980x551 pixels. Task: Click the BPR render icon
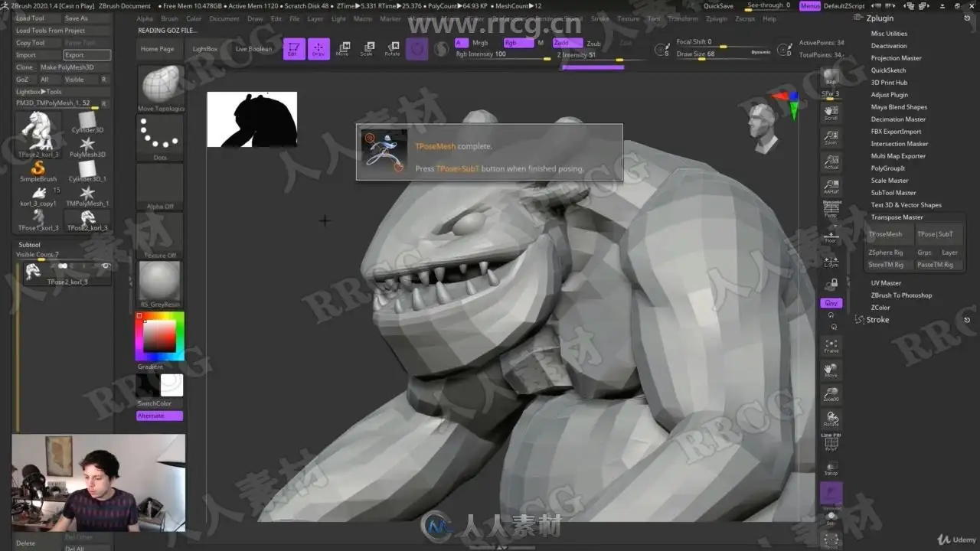831,77
